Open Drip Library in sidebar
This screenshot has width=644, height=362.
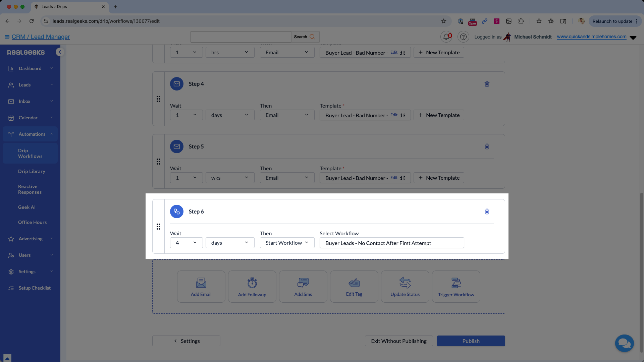32,171
